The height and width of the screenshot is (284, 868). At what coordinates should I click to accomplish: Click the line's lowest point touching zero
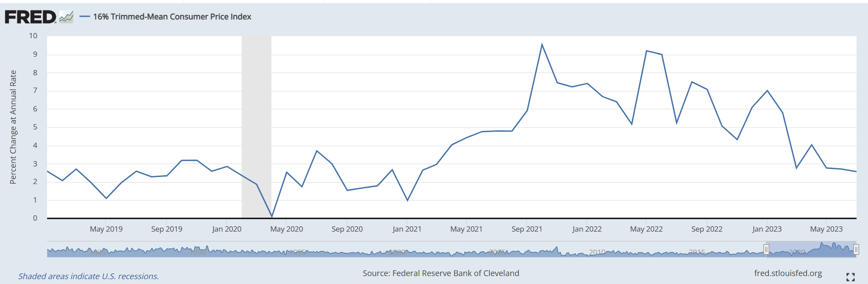coord(272,217)
